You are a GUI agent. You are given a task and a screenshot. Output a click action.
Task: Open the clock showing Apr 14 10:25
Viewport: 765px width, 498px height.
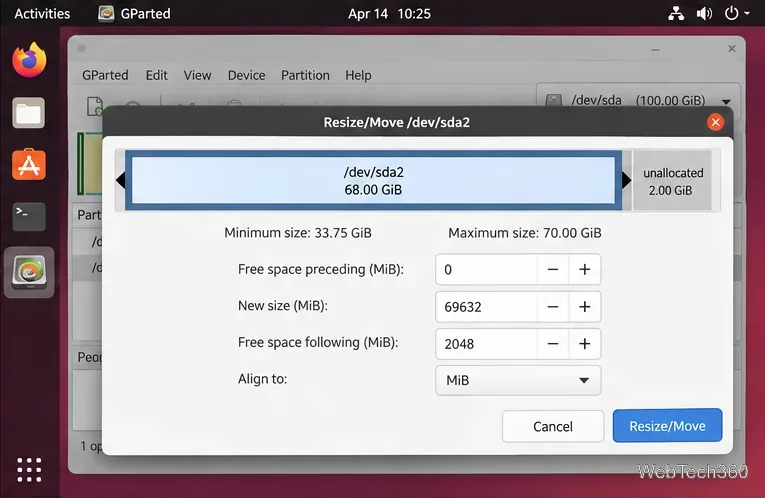click(x=389, y=13)
